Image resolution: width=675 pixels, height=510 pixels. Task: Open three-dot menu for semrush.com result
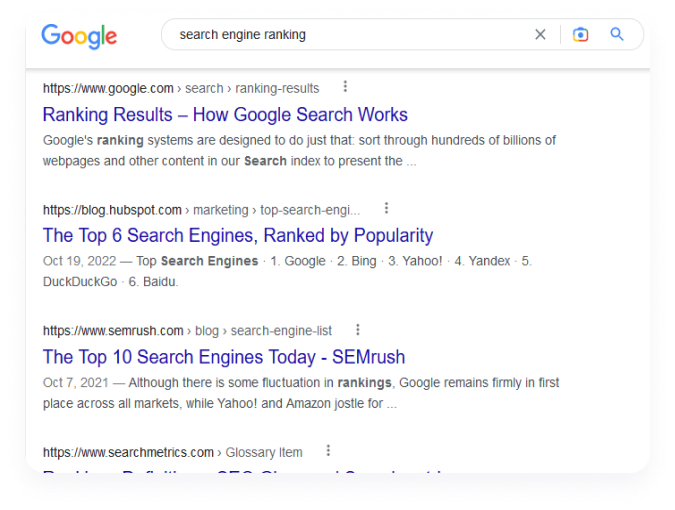[358, 330]
